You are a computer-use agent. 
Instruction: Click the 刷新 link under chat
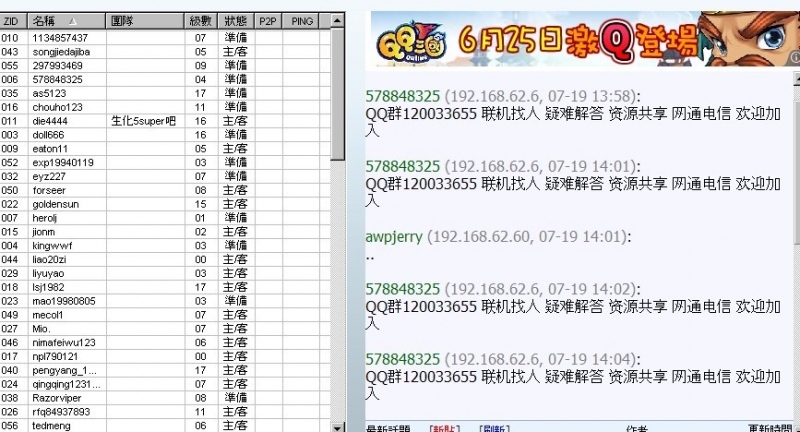494,428
